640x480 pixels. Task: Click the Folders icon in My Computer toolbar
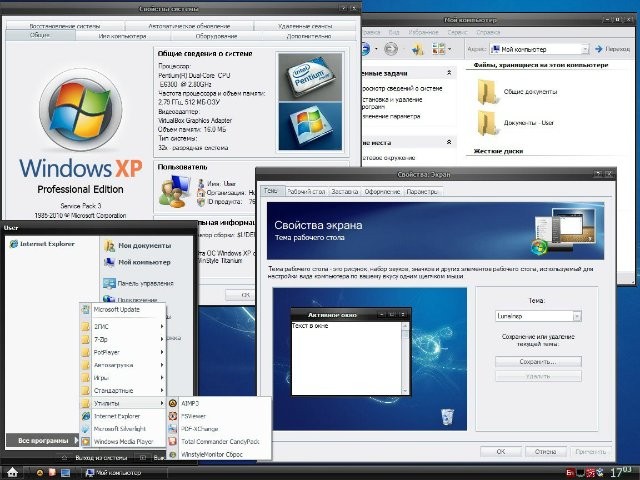pos(417,49)
